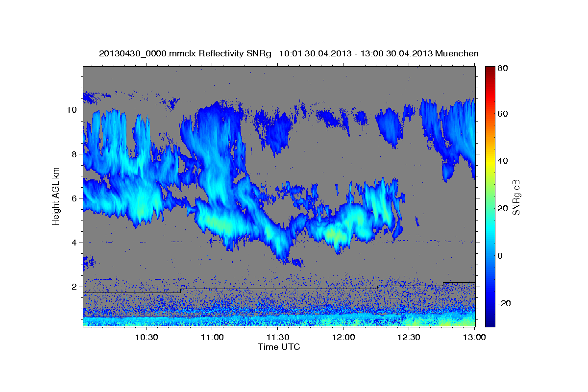Click the colorbar value -20
The width and height of the screenshot is (588, 392).
click(x=504, y=303)
